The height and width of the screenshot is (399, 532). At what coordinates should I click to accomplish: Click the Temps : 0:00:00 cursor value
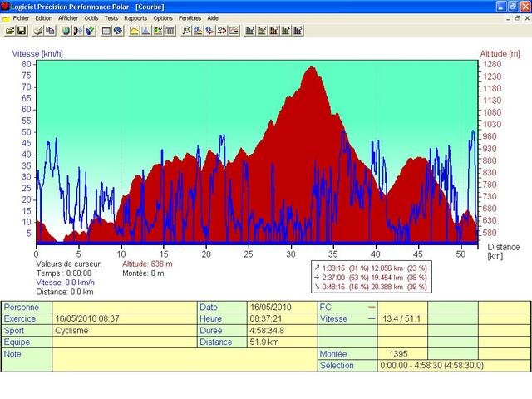64,273
